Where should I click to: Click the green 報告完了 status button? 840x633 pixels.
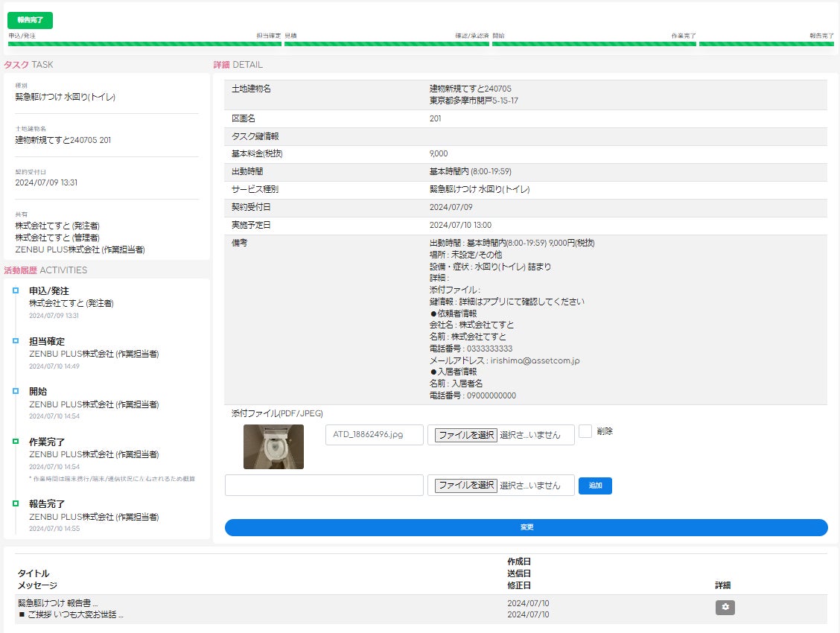(30, 20)
